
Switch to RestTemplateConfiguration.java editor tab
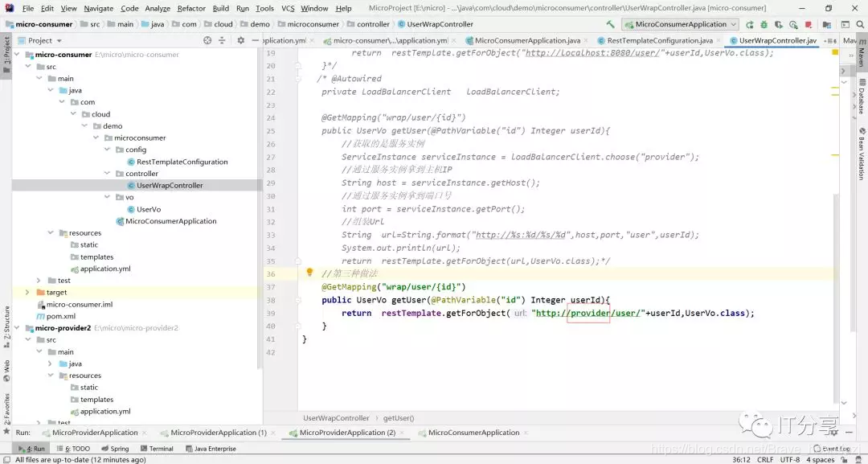click(659, 40)
